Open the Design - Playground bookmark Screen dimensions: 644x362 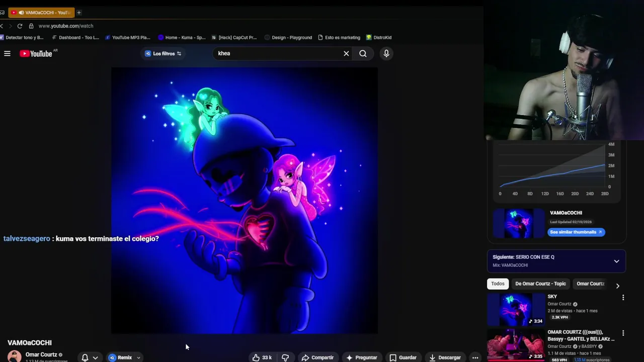288,38
